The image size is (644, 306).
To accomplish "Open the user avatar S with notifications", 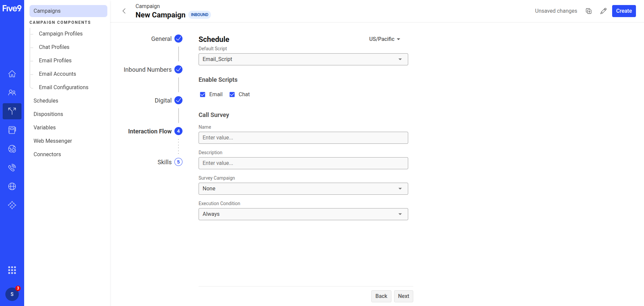I will click(x=12, y=294).
